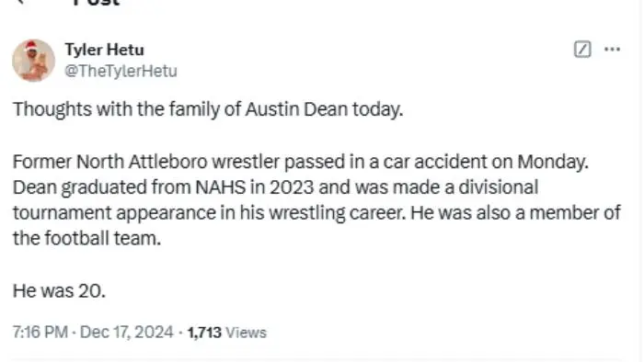The height and width of the screenshot is (362, 644).
Task: Click the Tyler Hetu display name
Action: [x=104, y=50]
